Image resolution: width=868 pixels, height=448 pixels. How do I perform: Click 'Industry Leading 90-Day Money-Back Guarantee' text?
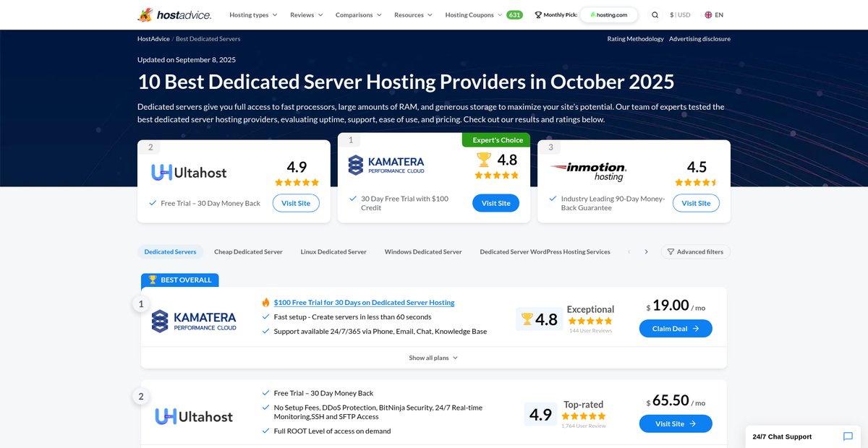pyautogui.click(x=613, y=203)
